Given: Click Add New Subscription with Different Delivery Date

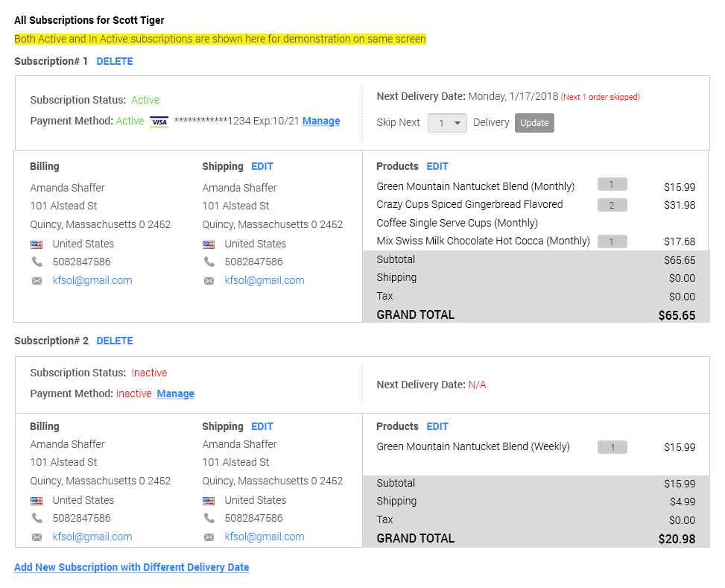Looking at the screenshot, I should point(131,568).
